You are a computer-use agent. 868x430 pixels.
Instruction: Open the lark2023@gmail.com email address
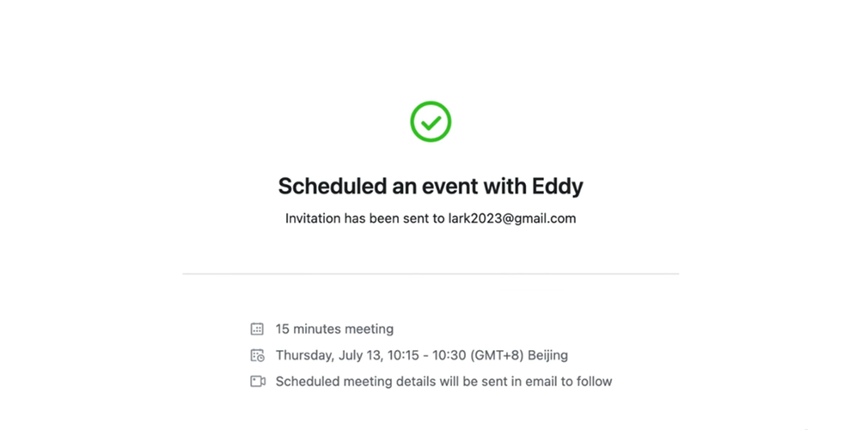(x=512, y=218)
